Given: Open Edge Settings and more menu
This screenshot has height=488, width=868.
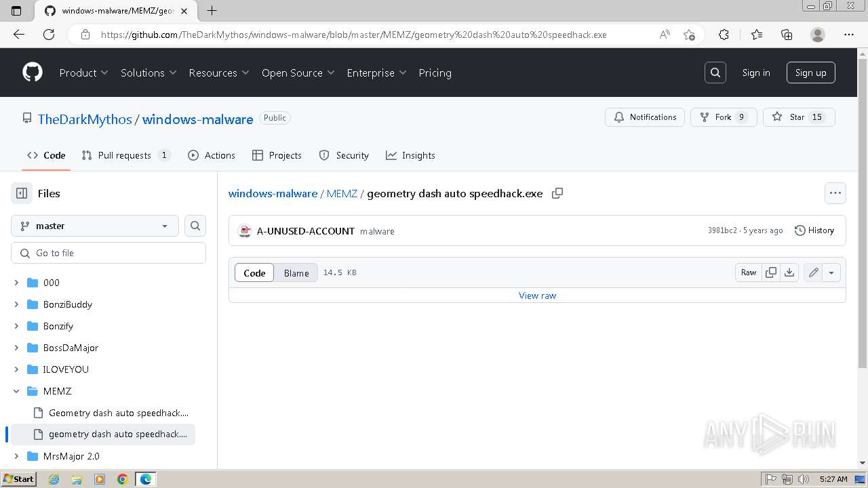Looking at the screenshot, I should (849, 35).
